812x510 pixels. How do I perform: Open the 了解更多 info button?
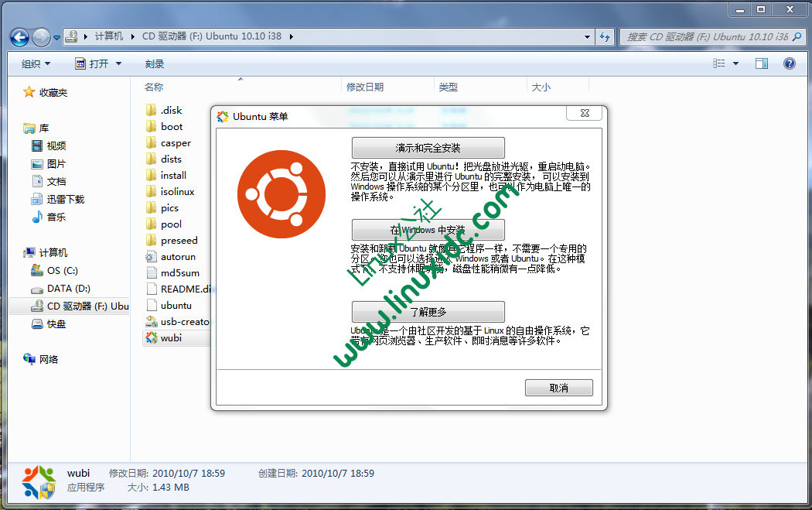tap(428, 312)
